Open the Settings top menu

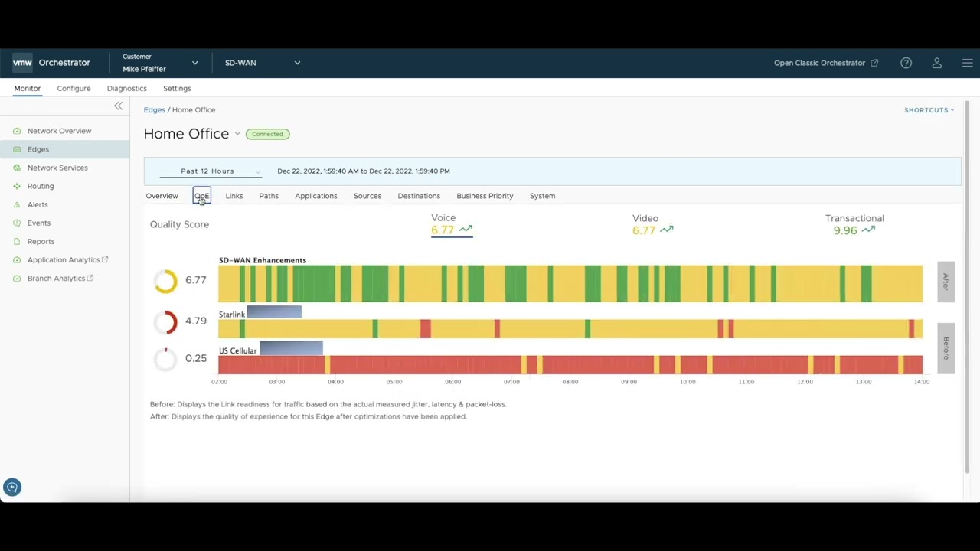(177, 88)
